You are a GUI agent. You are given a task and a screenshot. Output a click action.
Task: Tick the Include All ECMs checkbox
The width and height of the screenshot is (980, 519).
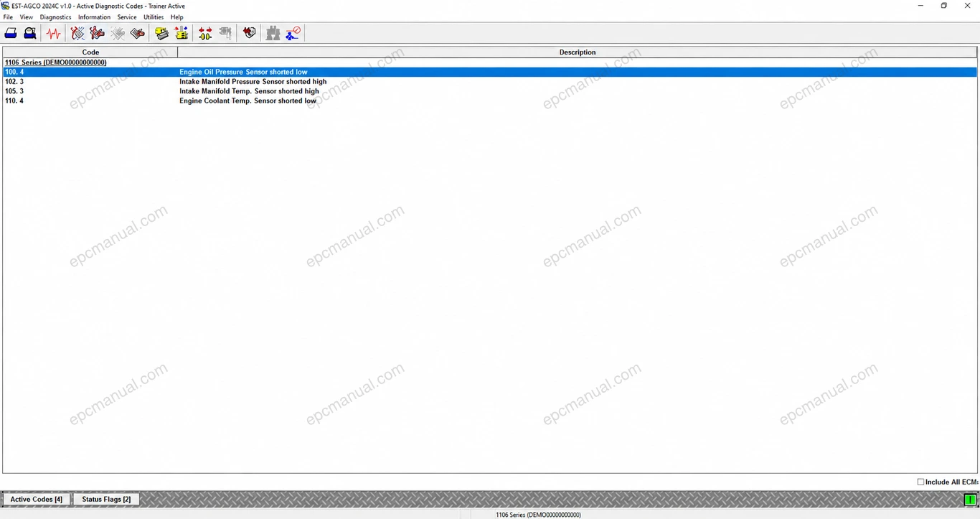click(920, 482)
